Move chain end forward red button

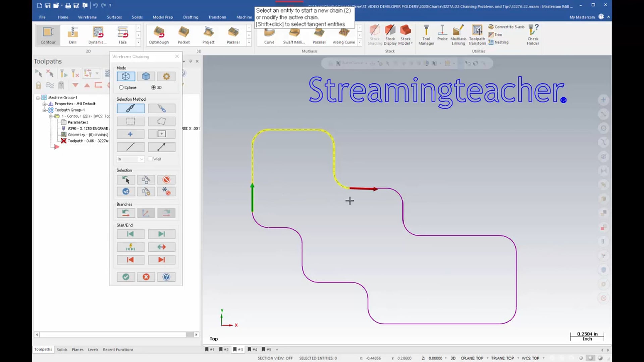(162, 260)
